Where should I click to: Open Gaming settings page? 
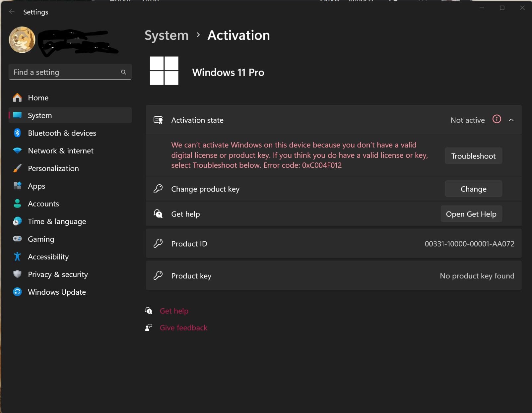point(70,239)
